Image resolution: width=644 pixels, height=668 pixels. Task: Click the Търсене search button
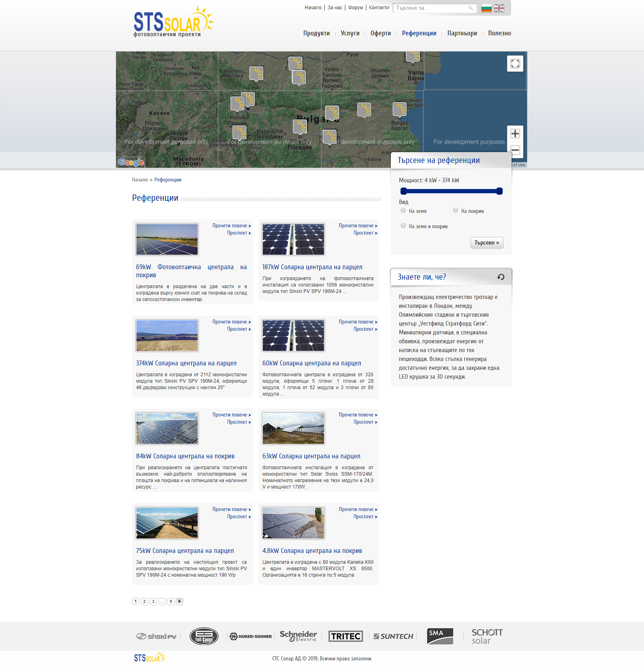point(487,243)
